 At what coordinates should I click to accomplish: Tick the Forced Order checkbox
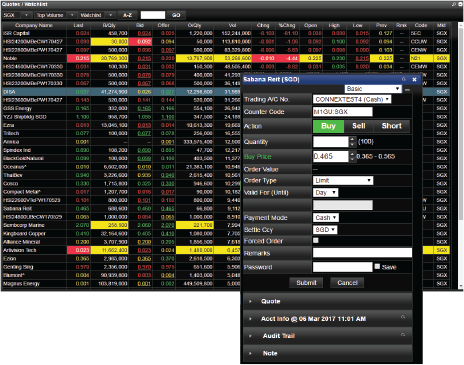[316, 240]
